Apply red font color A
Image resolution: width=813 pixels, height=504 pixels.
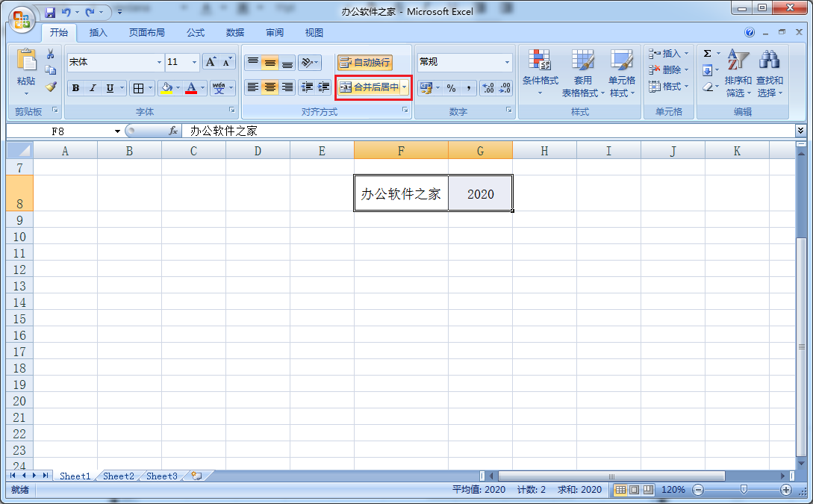[x=191, y=88]
